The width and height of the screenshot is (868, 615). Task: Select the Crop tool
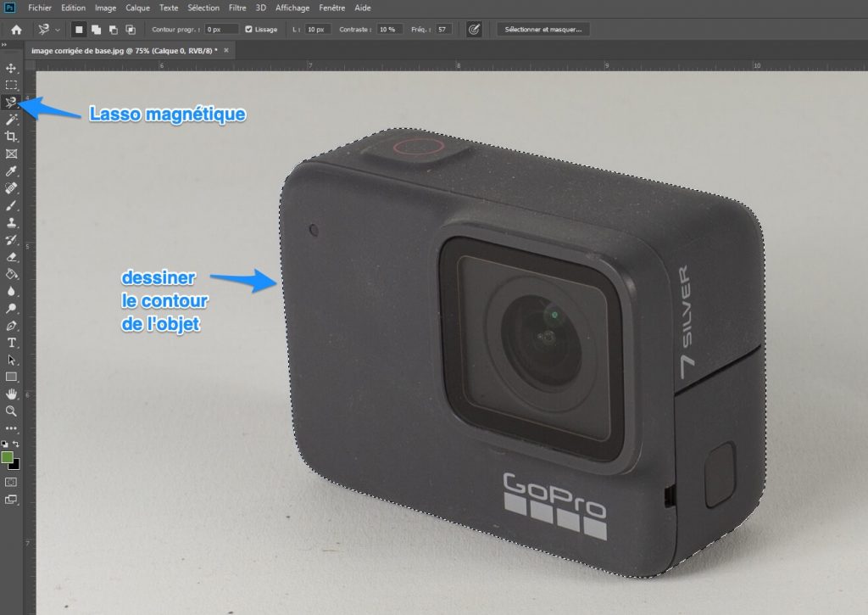pyautogui.click(x=11, y=137)
